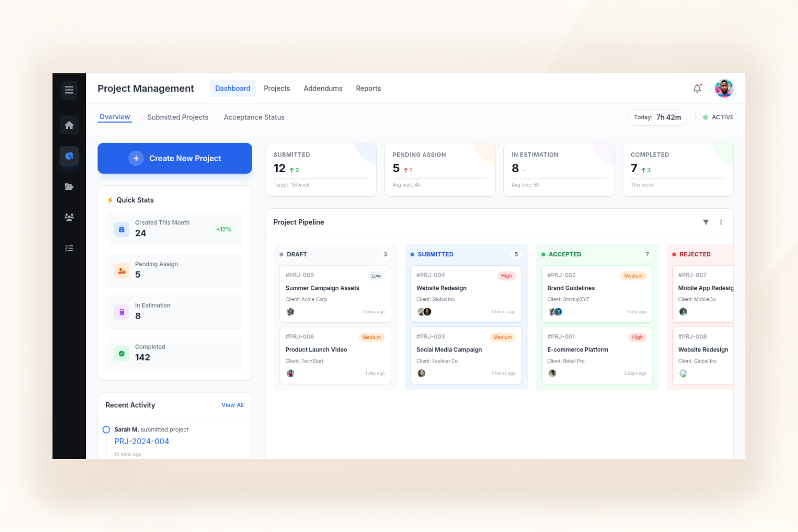Click assignee avatar on E-commerce Platform card
This screenshot has height=532, width=798.
pos(552,373)
